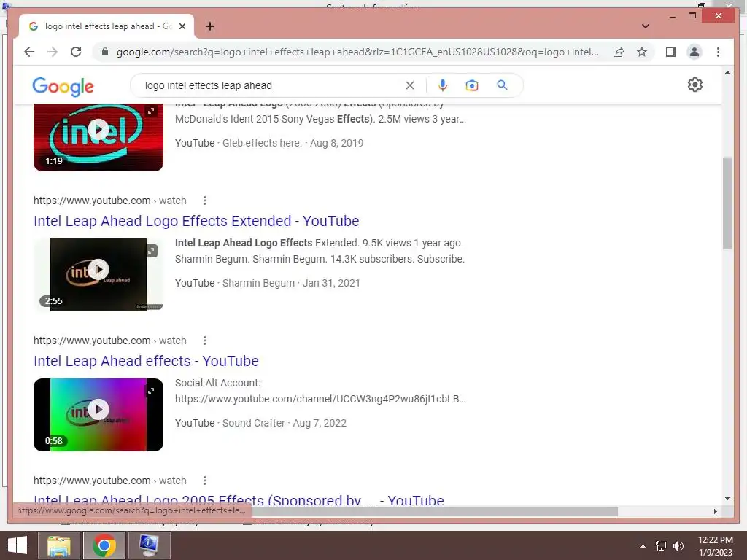
Task: Open options for Logo Effects Extended result
Action: click(x=205, y=201)
